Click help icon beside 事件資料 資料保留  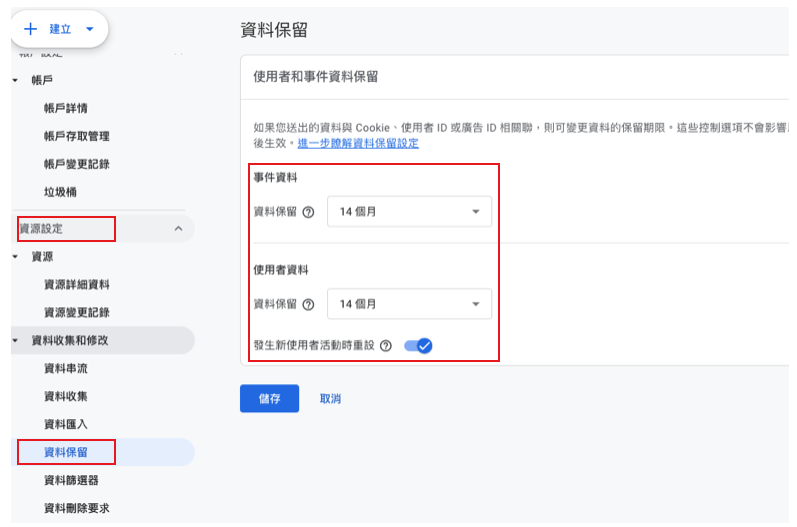tap(308, 212)
